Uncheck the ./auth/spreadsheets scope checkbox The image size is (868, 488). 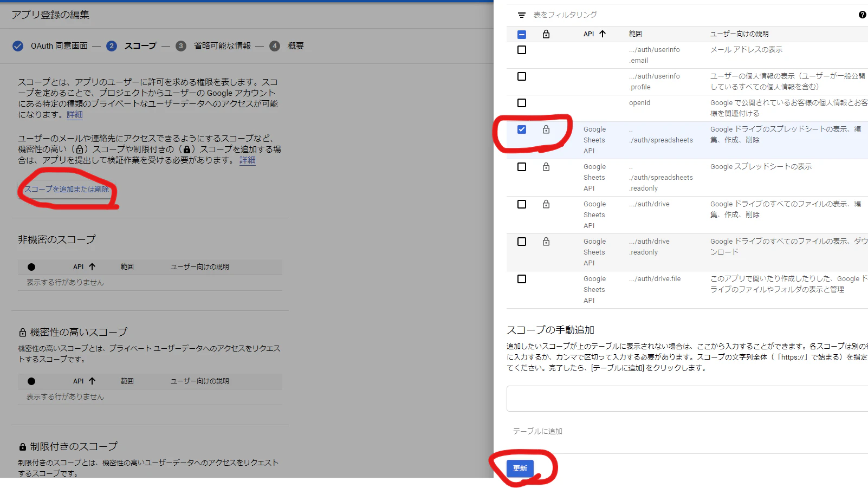point(522,129)
